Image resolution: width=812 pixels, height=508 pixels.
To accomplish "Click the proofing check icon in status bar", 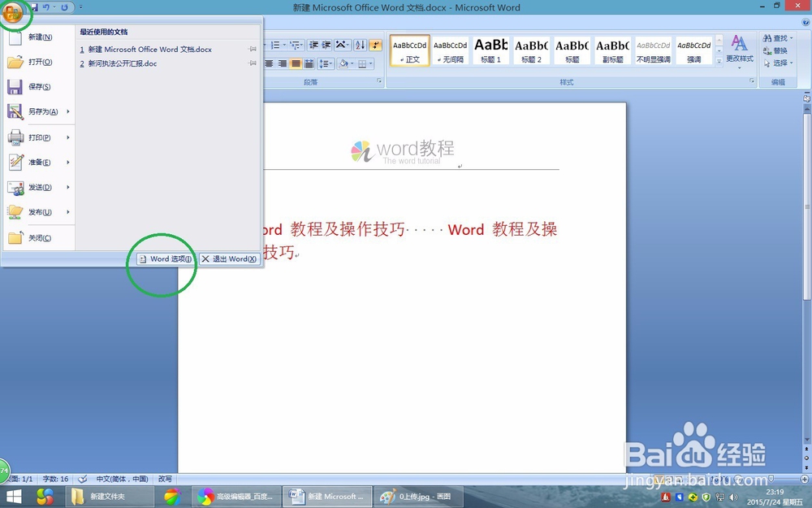I will coord(82,479).
